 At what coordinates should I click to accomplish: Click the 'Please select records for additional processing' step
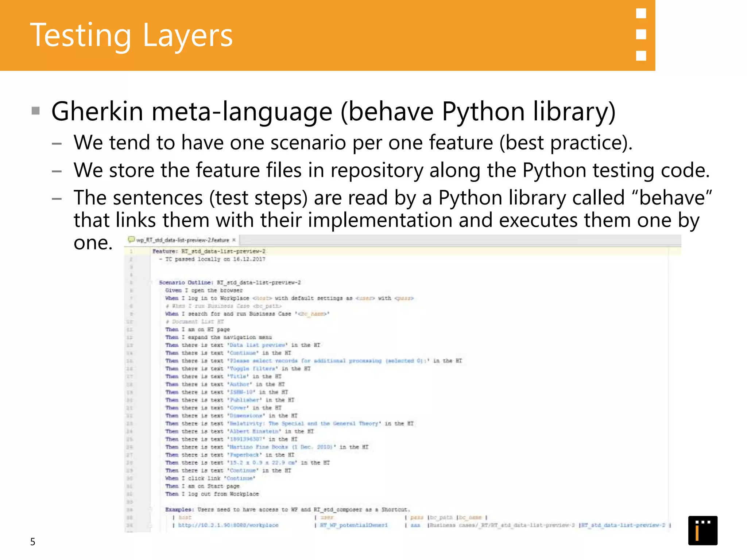[x=313, y=361]
